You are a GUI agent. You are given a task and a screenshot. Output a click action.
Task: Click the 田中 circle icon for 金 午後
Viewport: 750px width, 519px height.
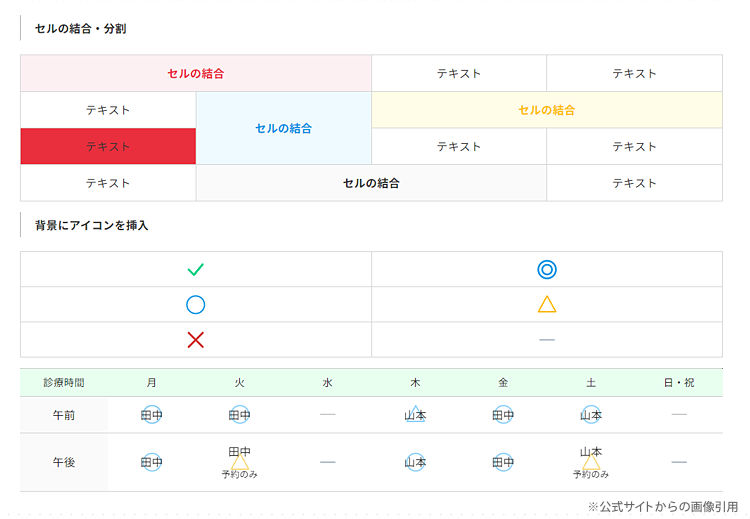[x=503, y=462]
